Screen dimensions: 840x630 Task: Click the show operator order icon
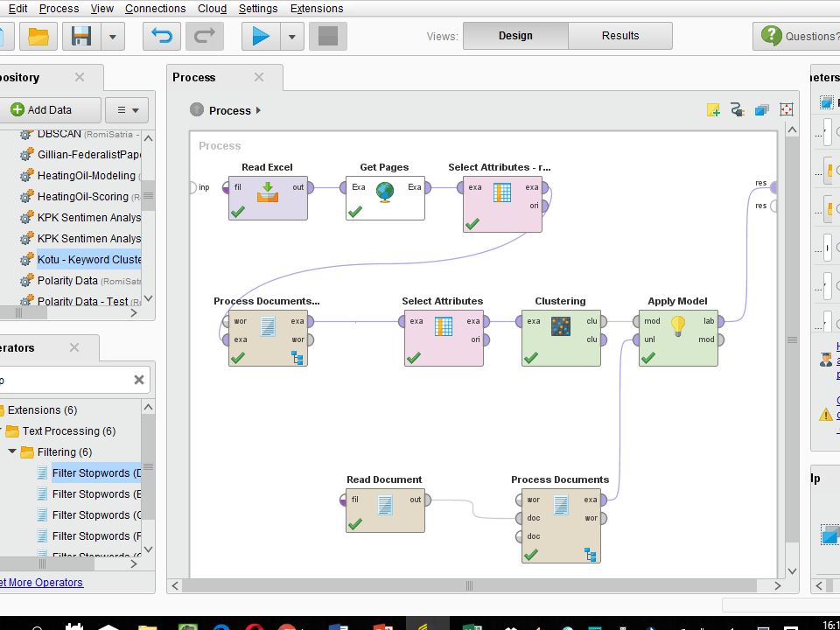pyautogui.click(x=762, y=110)
